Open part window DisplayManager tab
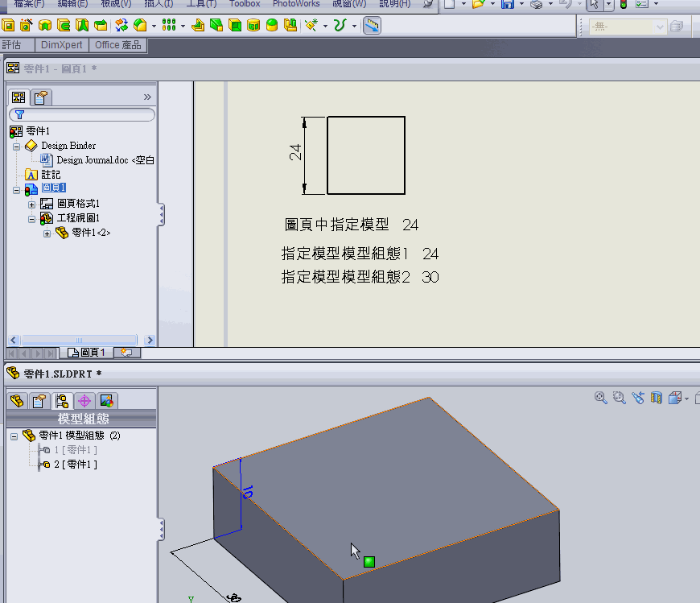 107,401
